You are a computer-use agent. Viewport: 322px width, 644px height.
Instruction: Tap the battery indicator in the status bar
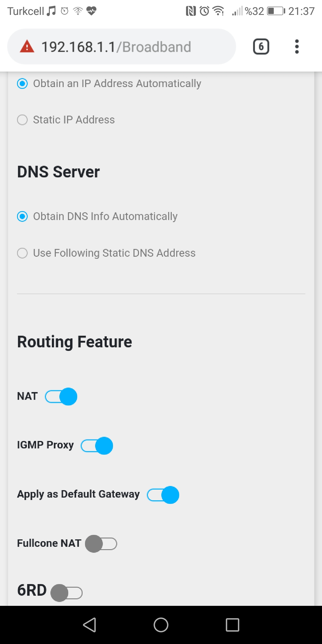point(276,11)
